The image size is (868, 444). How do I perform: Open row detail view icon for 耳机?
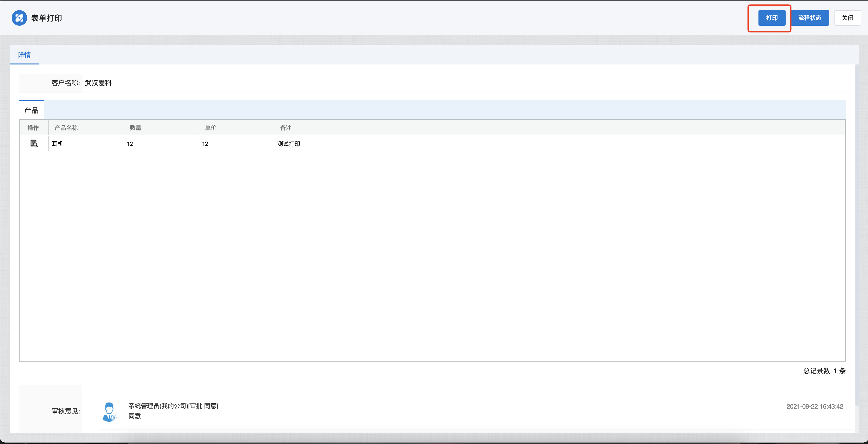34,144
